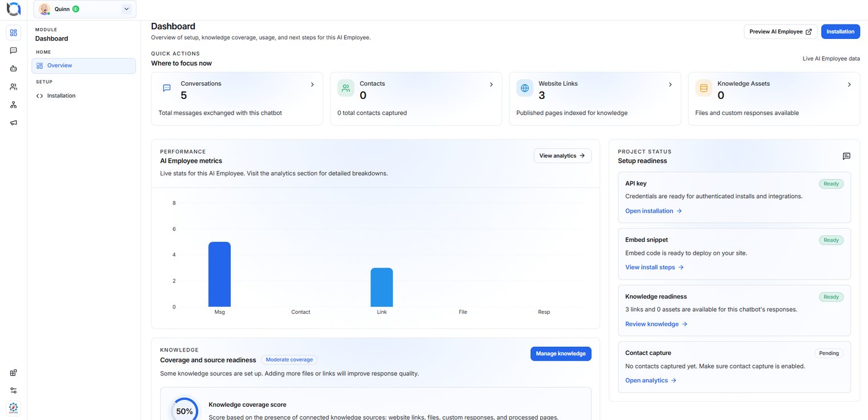Viewport: 868px width, 420px height.
Task: Select Overview in the sidebar
Action: click(x=84, y=66)
